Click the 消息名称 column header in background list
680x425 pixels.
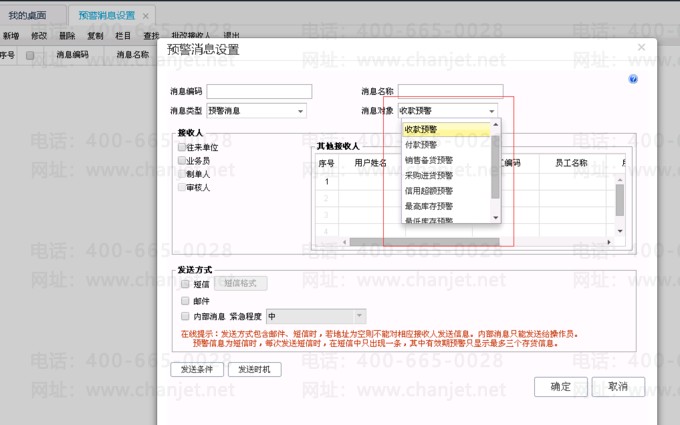click(132, 55)
